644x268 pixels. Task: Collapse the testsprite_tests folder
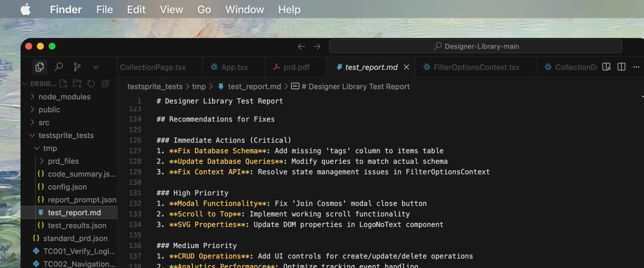[x=66, y=135]
